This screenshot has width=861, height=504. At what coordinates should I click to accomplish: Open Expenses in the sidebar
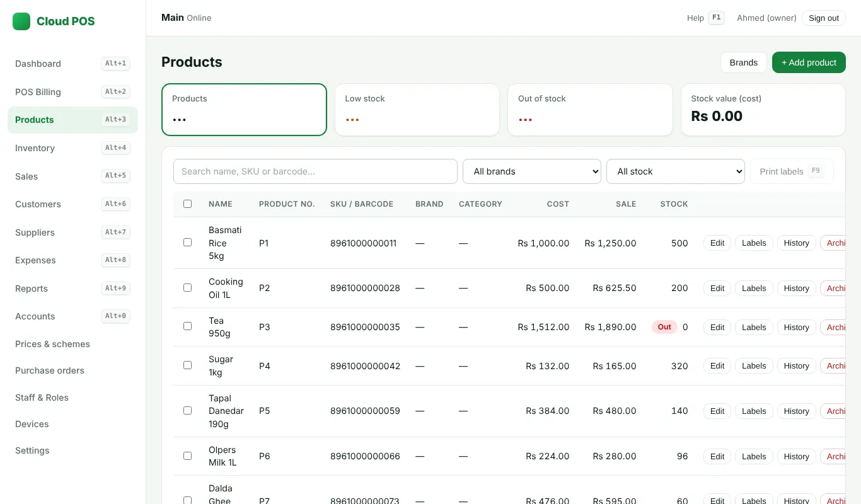tap(72, 260)
